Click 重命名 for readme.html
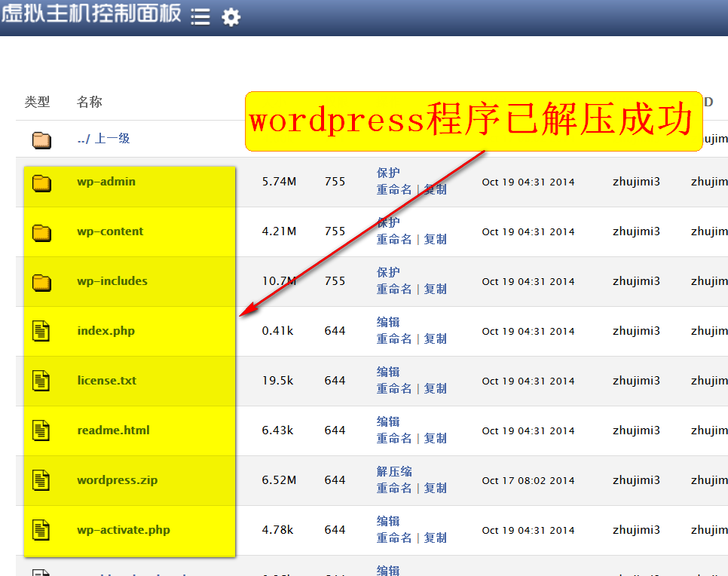 click(x=393, y=438)
